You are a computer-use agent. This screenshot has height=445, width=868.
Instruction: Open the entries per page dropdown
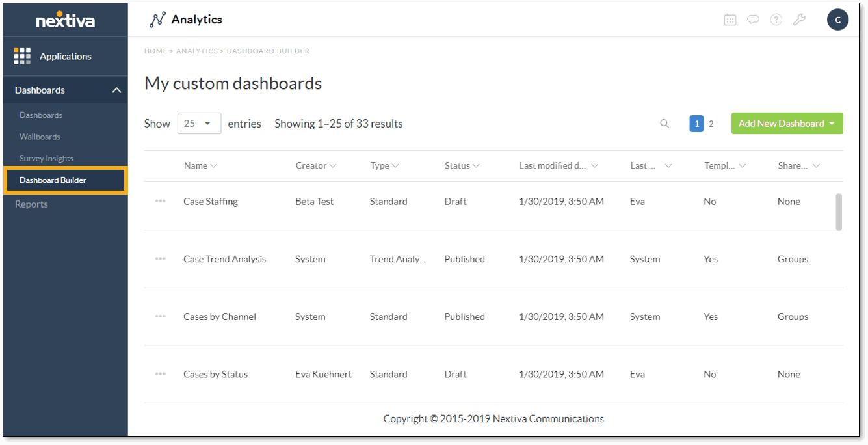[x=199, y=124]
